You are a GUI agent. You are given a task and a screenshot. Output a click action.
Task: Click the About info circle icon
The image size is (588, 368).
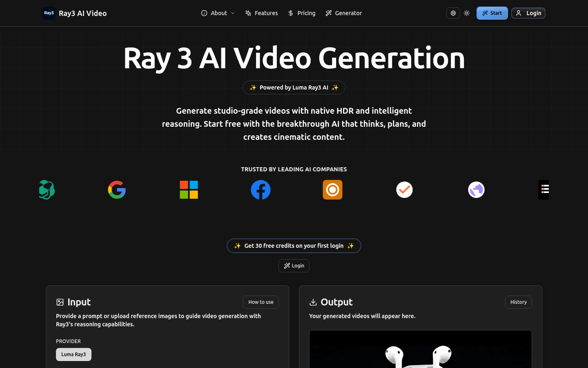(204, 13)
